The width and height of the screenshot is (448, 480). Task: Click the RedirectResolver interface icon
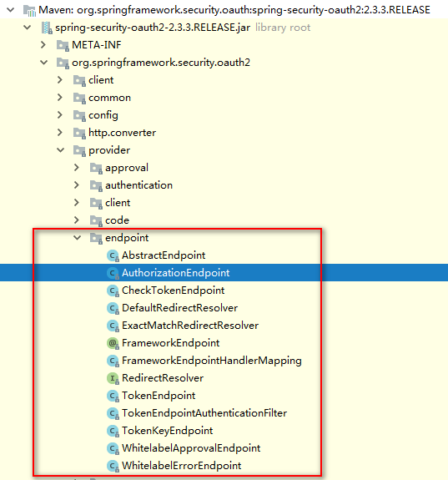point(113,379)
